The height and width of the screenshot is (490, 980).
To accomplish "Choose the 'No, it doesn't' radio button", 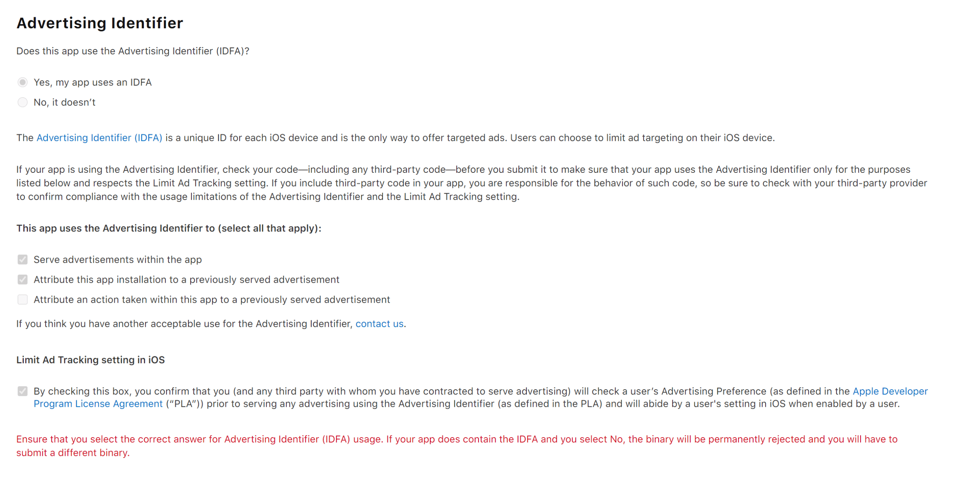I will pyautogui.click(x=23, y=102).
